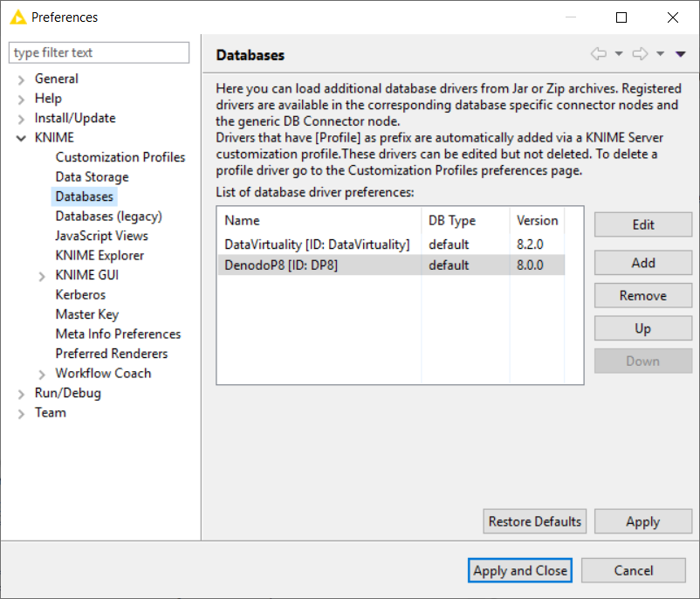Open Preferred Renderers preferences page
This screenshot has width=700, height=599.
tap(112, 354)
